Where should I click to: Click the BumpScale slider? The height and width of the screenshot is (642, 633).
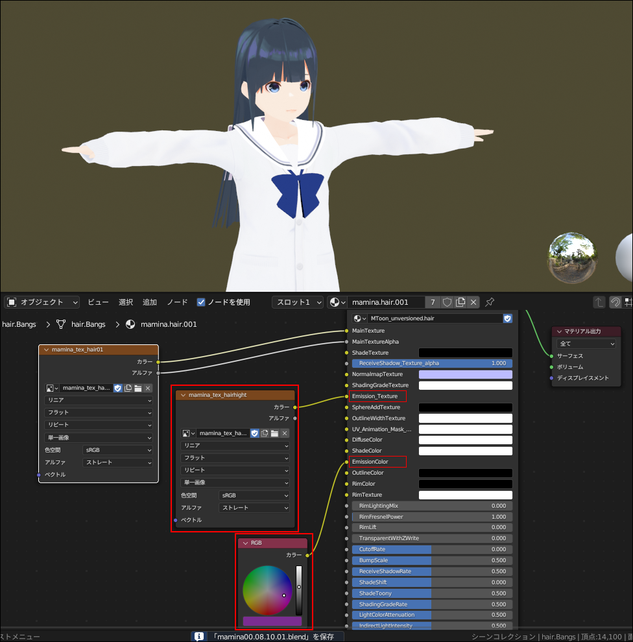432,561
